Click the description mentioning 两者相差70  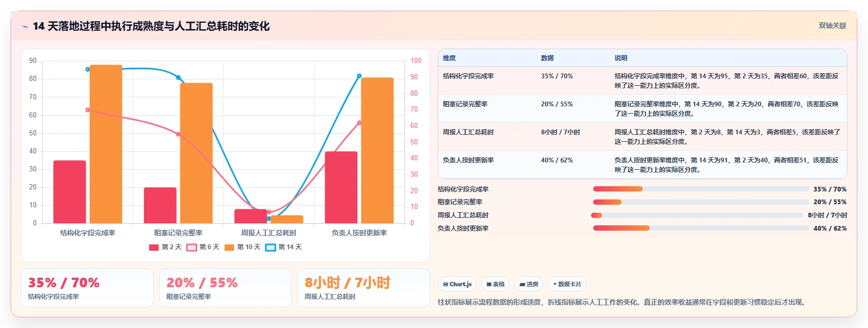(726, 109)
